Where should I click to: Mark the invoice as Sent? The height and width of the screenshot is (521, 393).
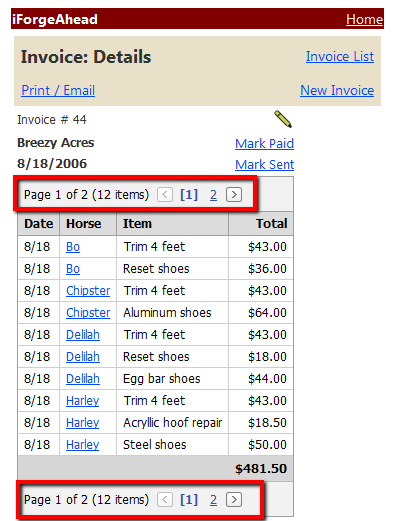(264, 165)
